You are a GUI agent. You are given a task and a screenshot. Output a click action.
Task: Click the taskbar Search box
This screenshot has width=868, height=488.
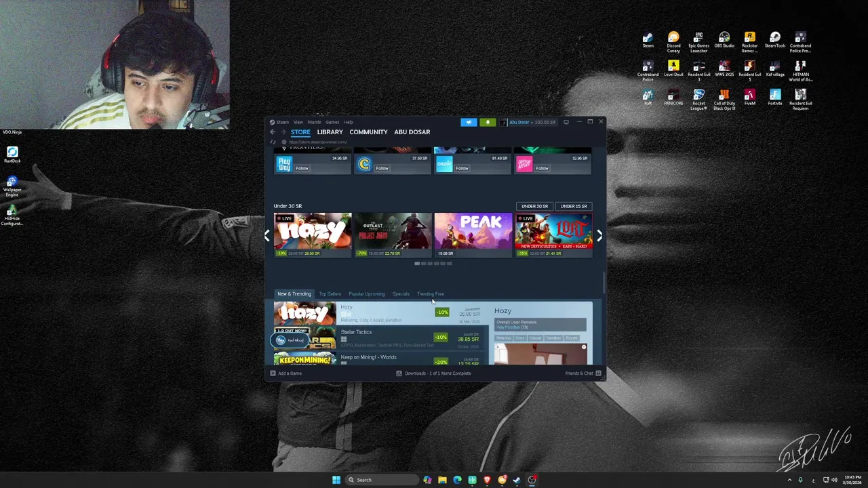click(x=381, y=480)
